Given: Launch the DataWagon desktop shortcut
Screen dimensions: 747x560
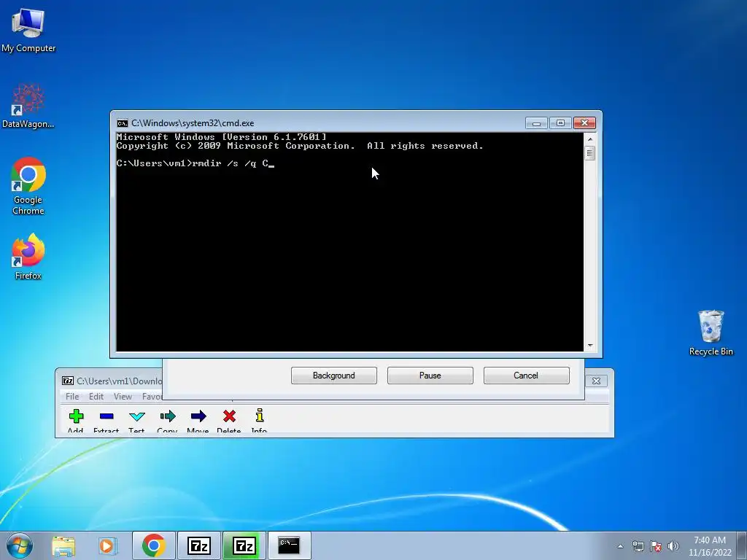Looking at the screenshot, I should (x=28, y=106).
